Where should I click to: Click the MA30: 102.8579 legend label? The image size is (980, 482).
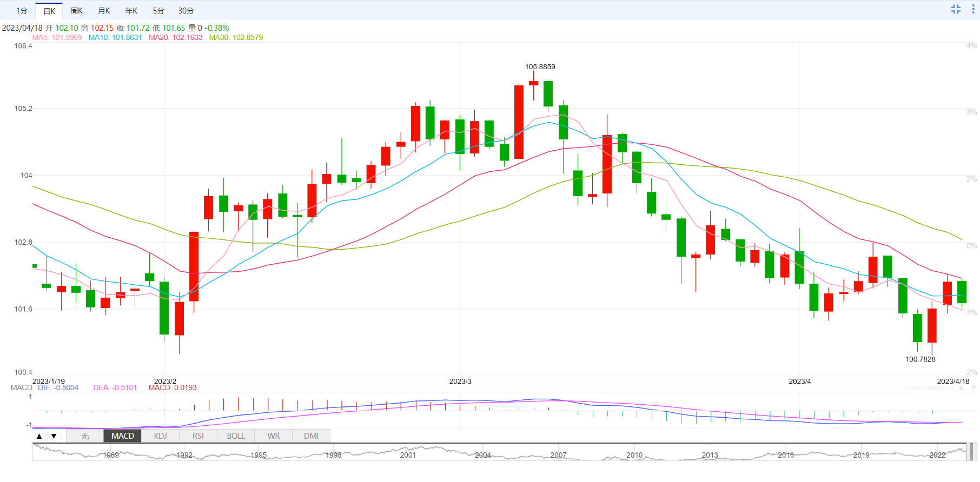pyautogui.click(x=236, y=37)
